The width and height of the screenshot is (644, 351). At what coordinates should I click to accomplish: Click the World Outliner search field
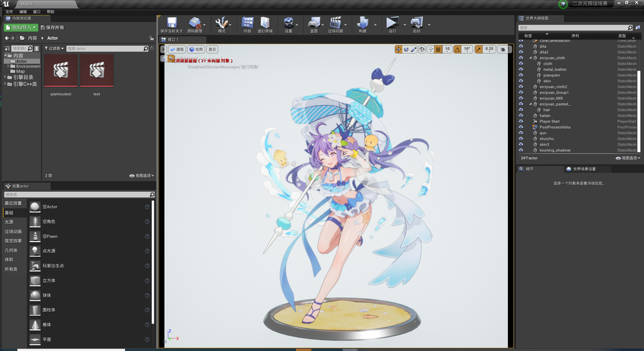point(576,28)
